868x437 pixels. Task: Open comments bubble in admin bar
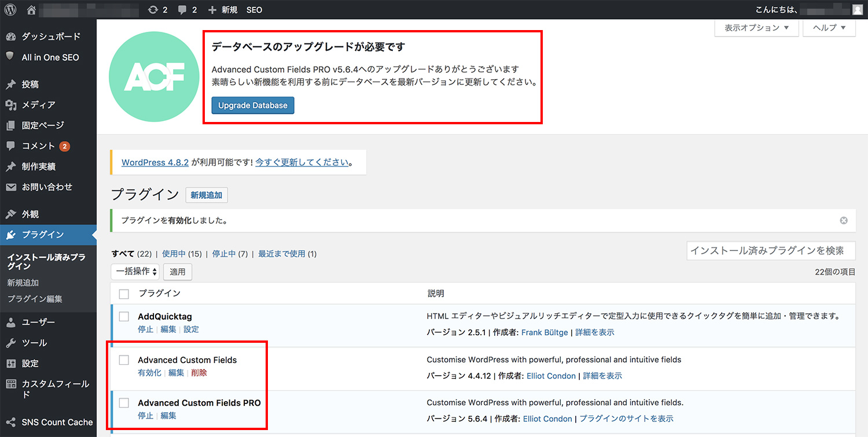(182, 10)
